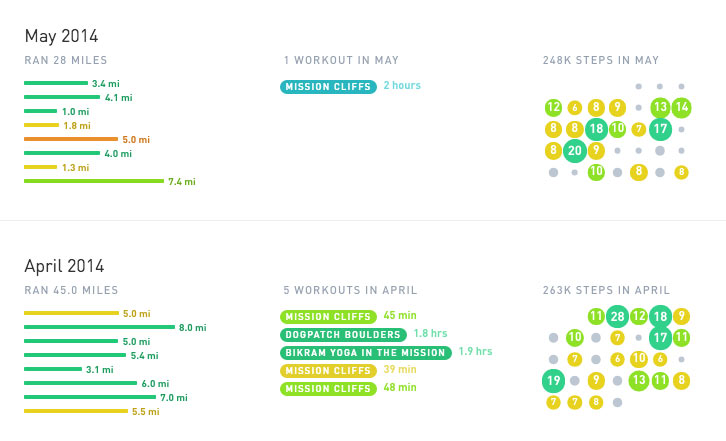Click the 12 step circle in May
The width and height of the screenshot is (726, 441).
pyautogui.click(x=553, y=107)
